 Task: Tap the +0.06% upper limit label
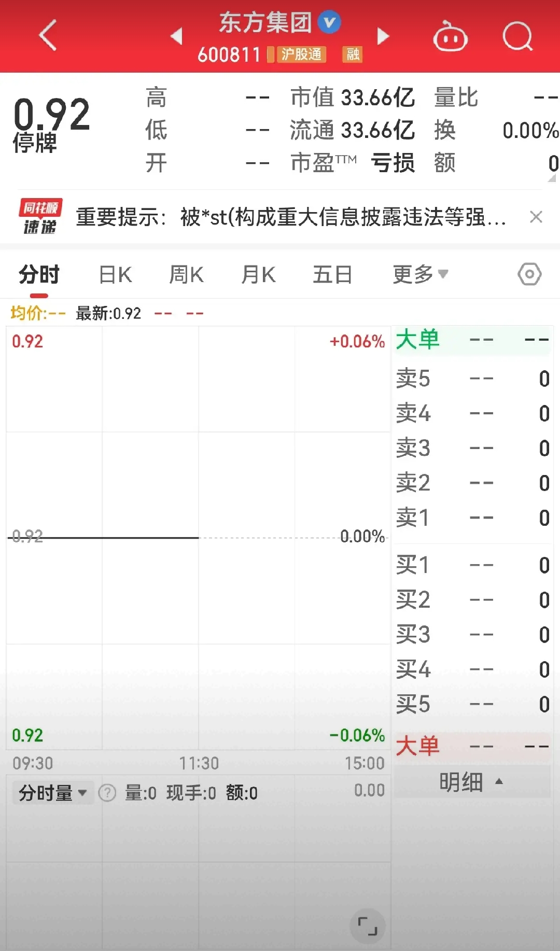(x=357, y=342)
